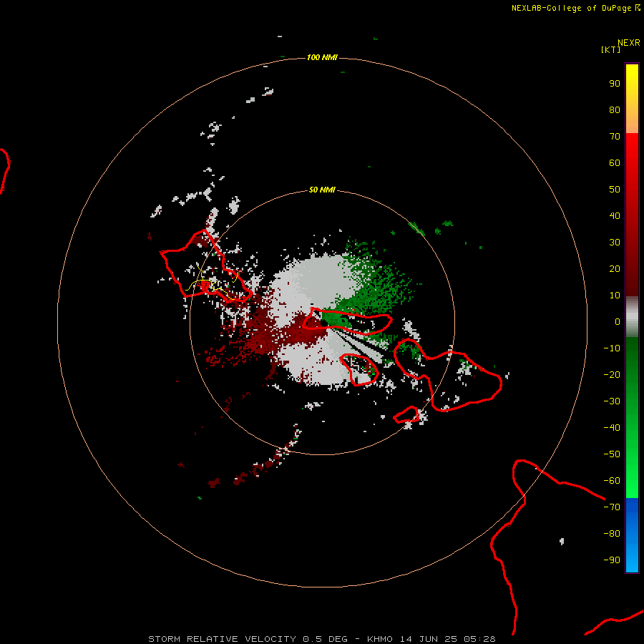Click the -70 value on the velocity scale
This screenshot has height=644, width=644.
[x=612, y=507]
